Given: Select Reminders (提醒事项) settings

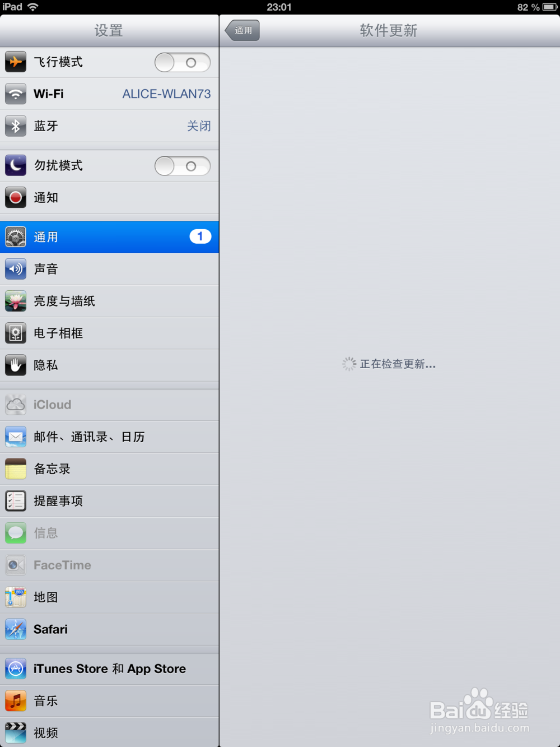Looking at the screenshot, I should tap(59, 501).
